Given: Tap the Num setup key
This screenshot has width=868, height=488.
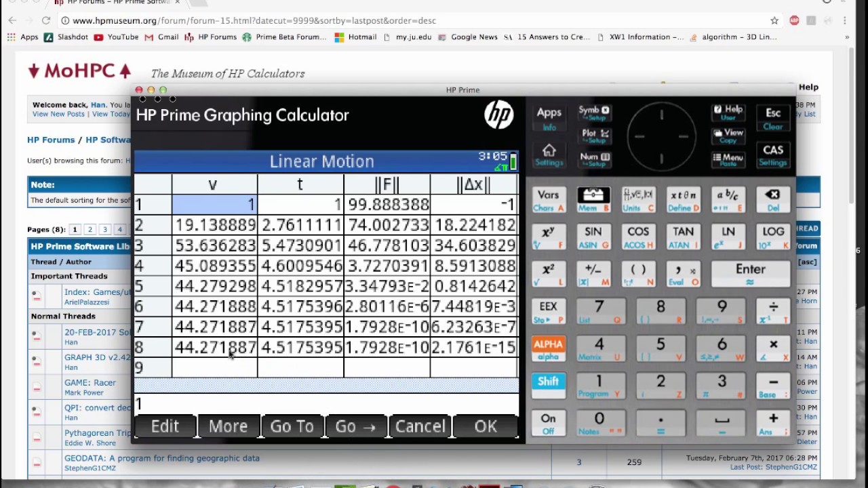Looking at the screenshot, I should coord(594,160).
